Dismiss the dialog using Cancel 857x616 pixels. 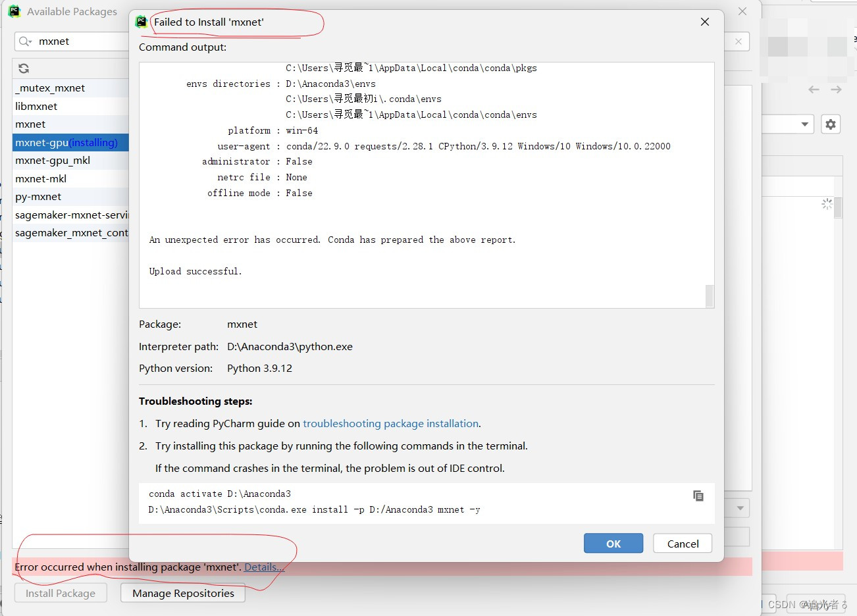pyautogui.click(x=682, y=543)
